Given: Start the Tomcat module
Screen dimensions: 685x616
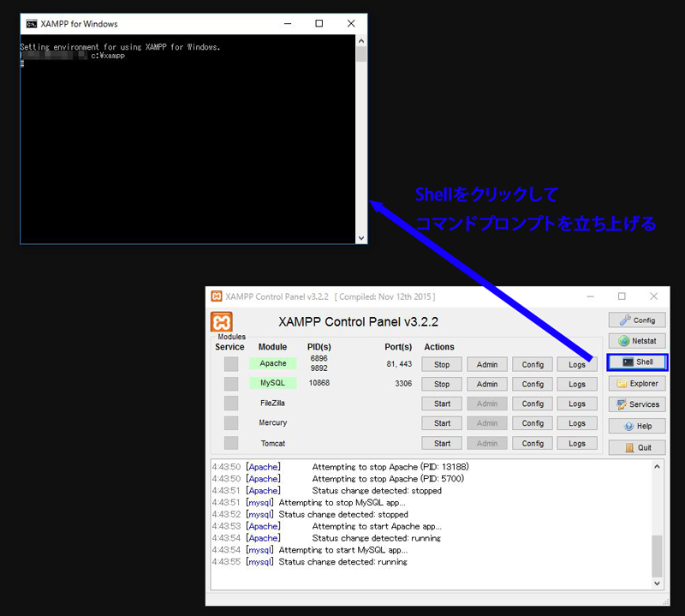Looking at the screenshot, I should [x=442, y=443].
